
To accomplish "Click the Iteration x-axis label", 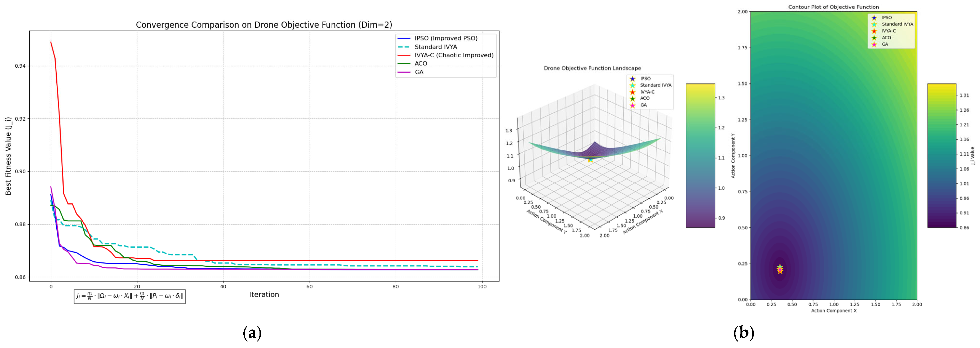I will pyautogui.click(x=264, y=294).
